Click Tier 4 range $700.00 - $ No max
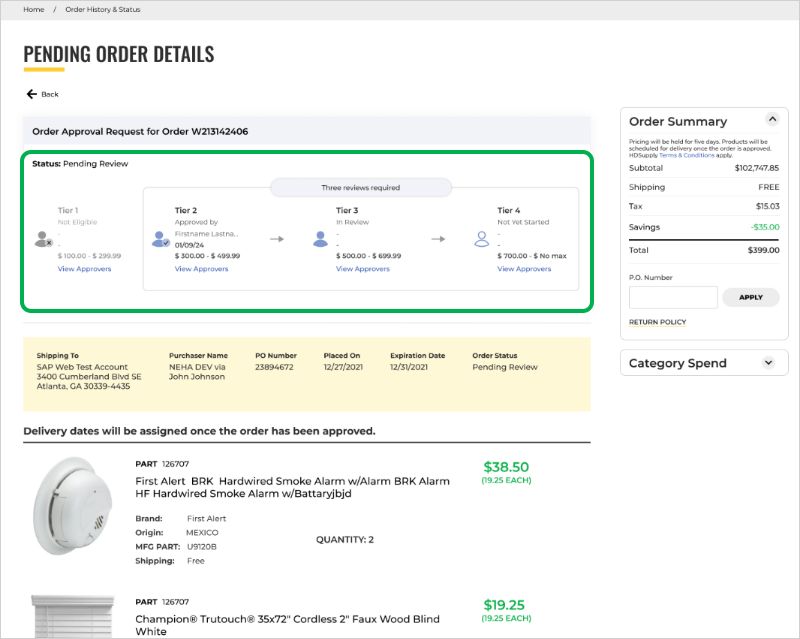800x639 pixels. point(532,256)
